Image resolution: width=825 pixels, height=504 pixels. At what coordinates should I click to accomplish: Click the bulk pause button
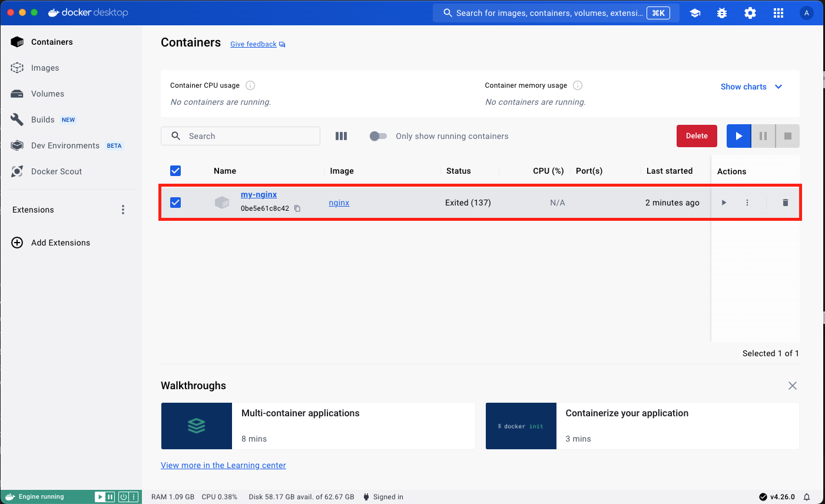[763, 136]
